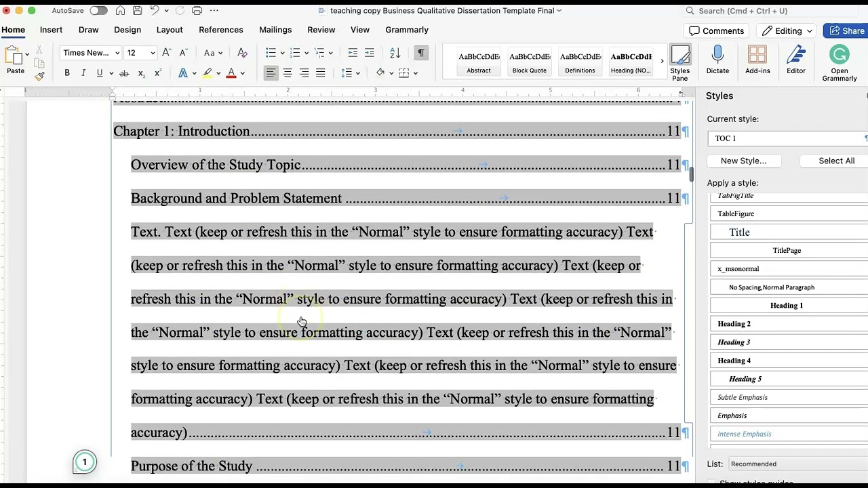Apply the Heading 2 style from list
Viewport: 868px width, 488px height.
[789, 324]
